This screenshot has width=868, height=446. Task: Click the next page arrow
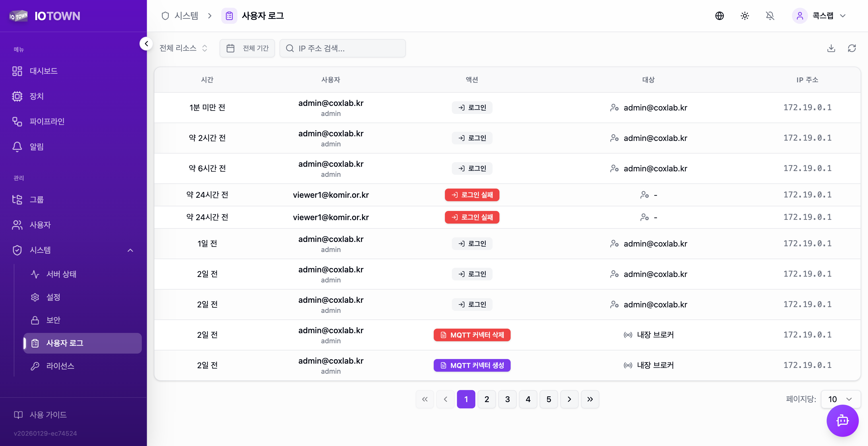(x=569, y=399)
